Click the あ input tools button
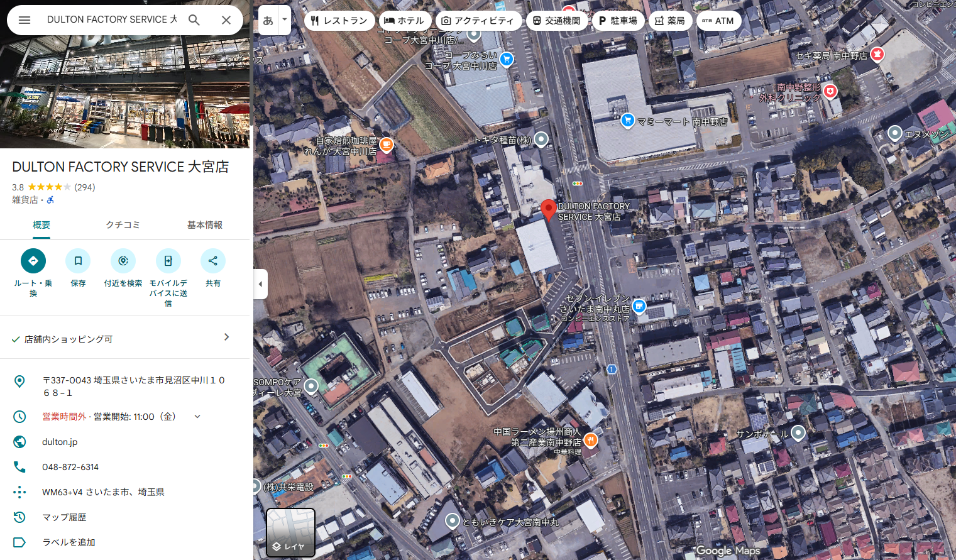Image resolution: width=956 pixels, height=560 pixels. pyautogui.click(x=268, y=20)
